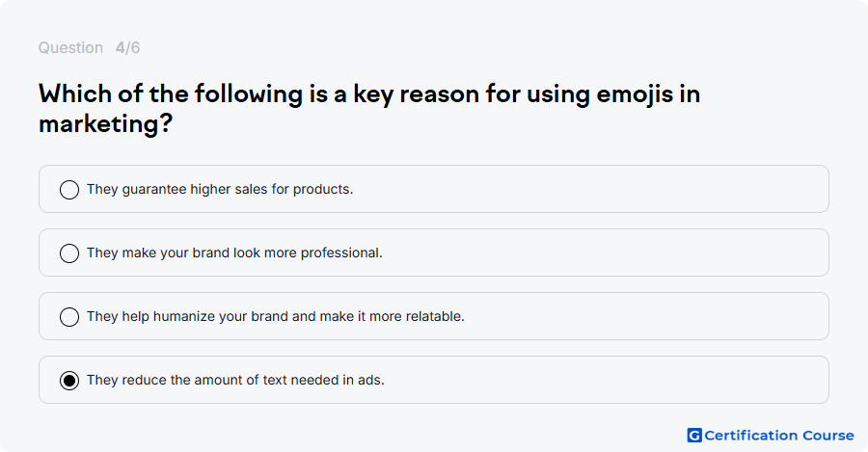
Task: Click the label 'They reduce the amount of text needed in ads.'
Action: (235, 380)
